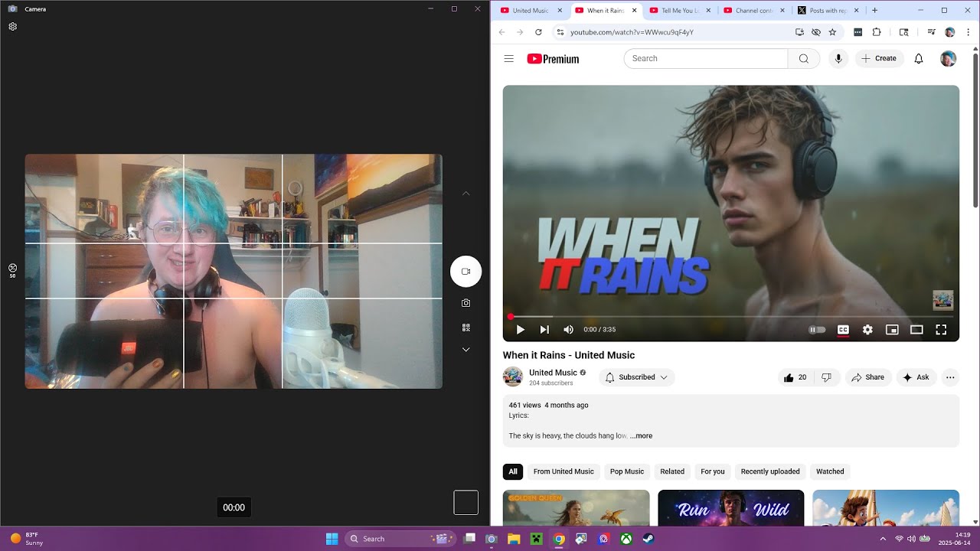This screenshot has height=551, width=980.
Task: Select the For you chip
Action: coord(713,471)
